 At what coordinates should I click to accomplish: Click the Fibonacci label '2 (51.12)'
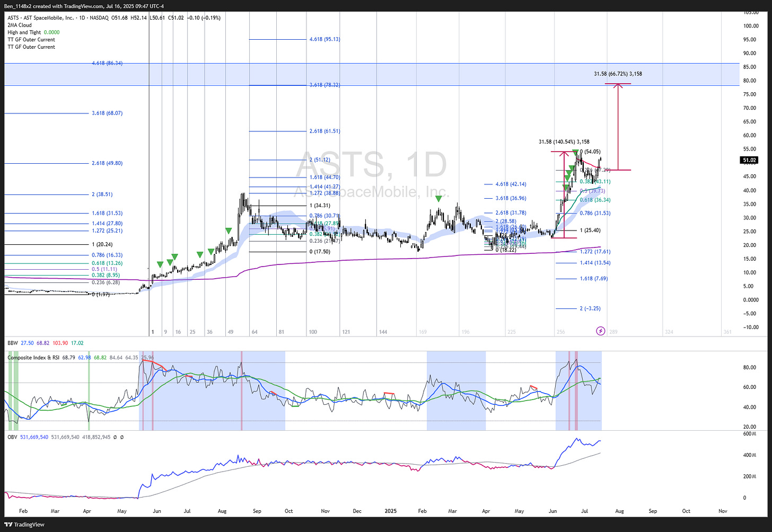point(320,159)
